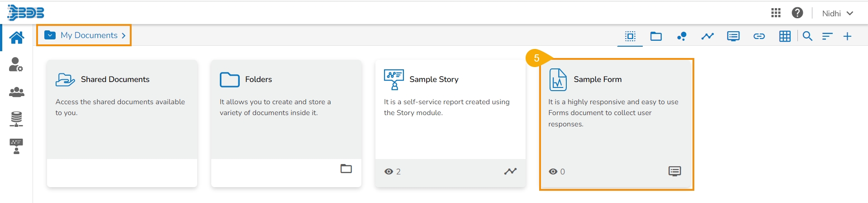868x203 pixels.
Task: Filter documents by story line-chart icon
Action: click(707, 36)
